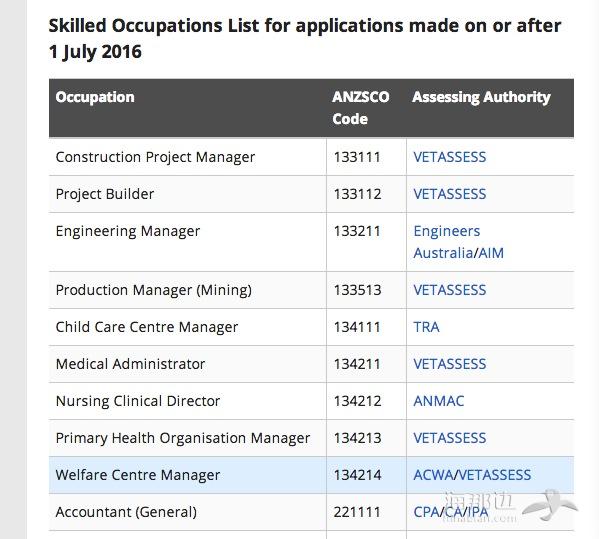Select the Welfare Centre Manager occupation cell
The width and height of the screenshot is (599, 539).
pos(188,475)
